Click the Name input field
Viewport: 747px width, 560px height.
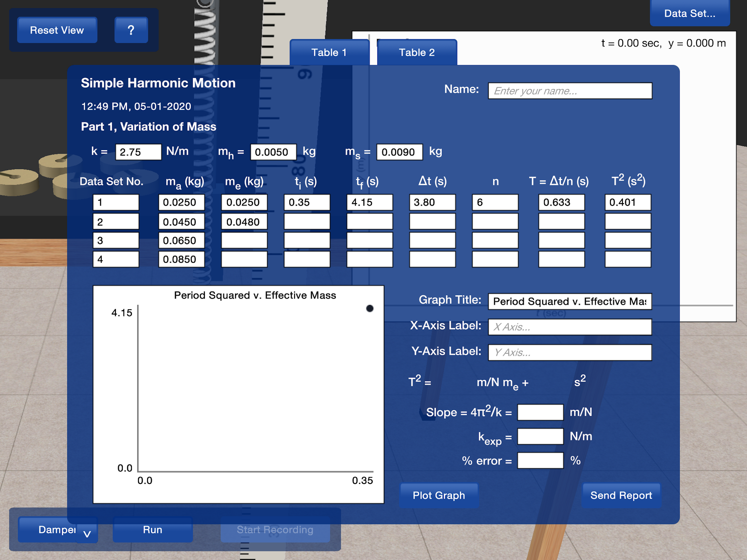[x=570, y=91]
